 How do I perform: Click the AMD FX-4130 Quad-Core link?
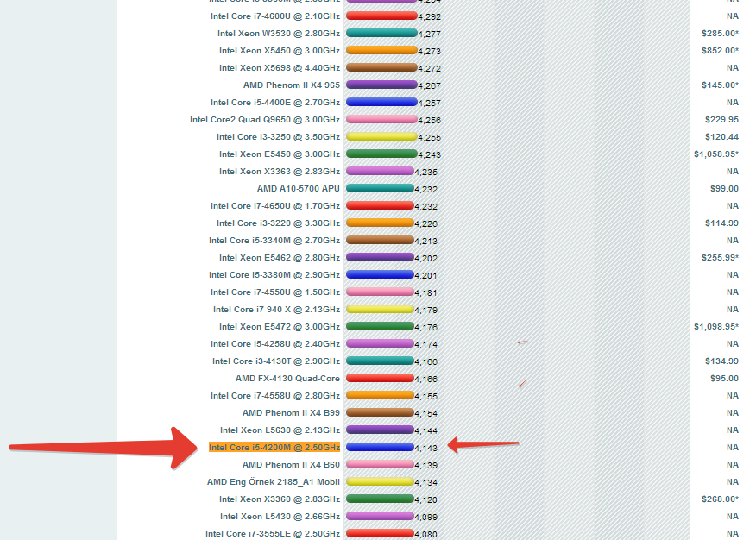287,379
